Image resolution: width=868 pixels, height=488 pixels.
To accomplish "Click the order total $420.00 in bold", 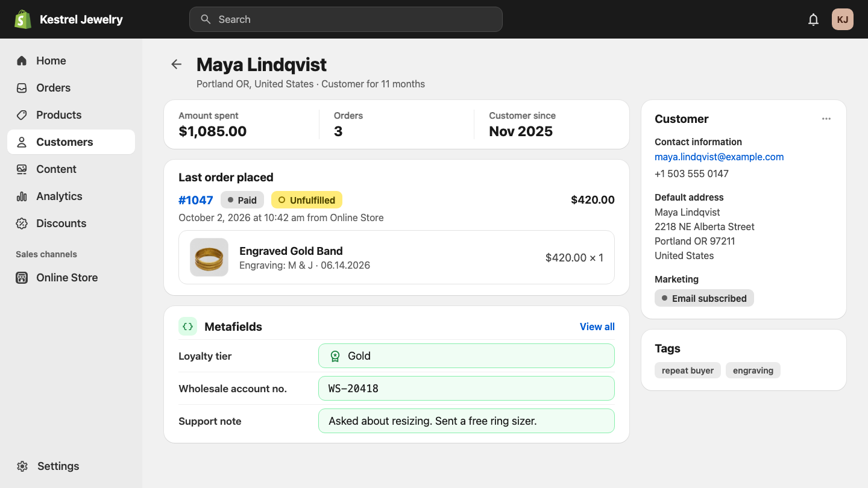I will 593,200.
